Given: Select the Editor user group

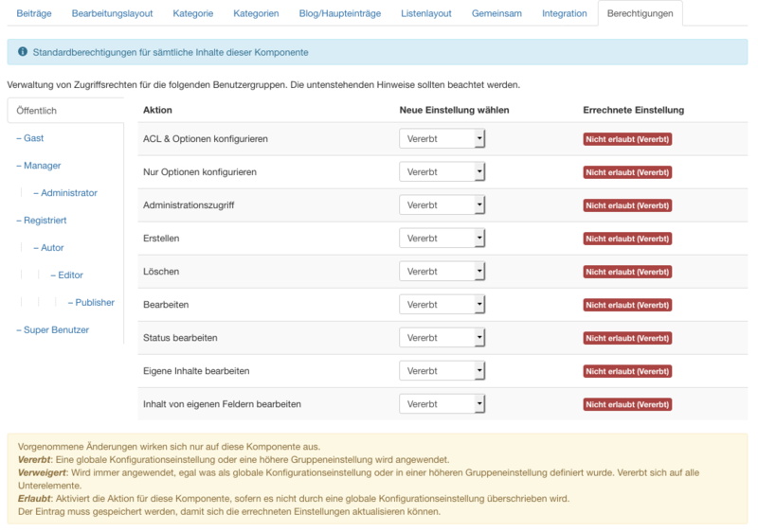Looking at the screenshot, I should tap(66, 275).
